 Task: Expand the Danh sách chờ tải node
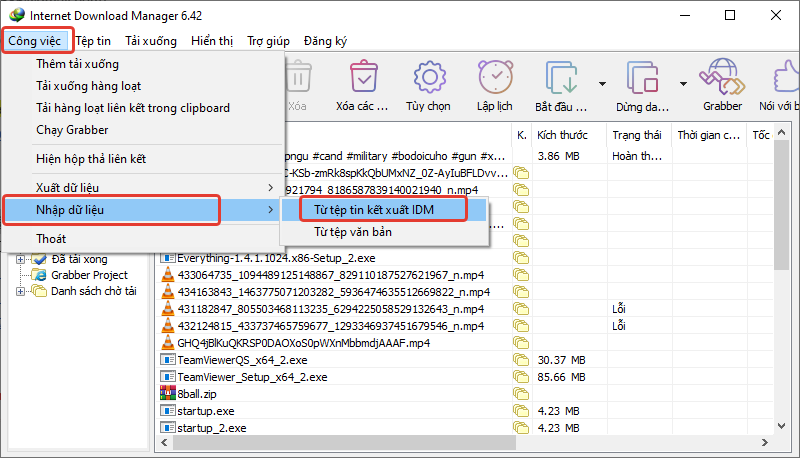(20, 291)
